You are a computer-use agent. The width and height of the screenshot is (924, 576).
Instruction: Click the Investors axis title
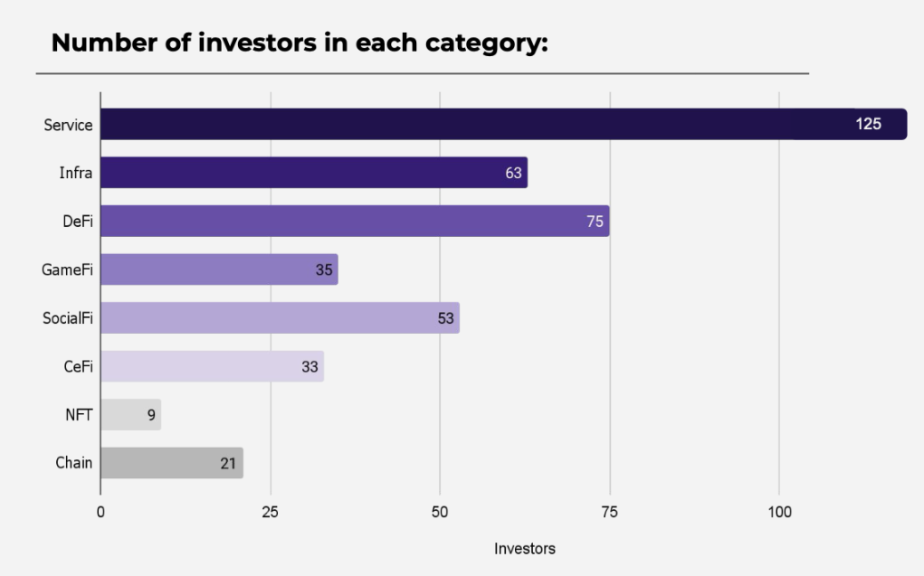tap(525, 549)
